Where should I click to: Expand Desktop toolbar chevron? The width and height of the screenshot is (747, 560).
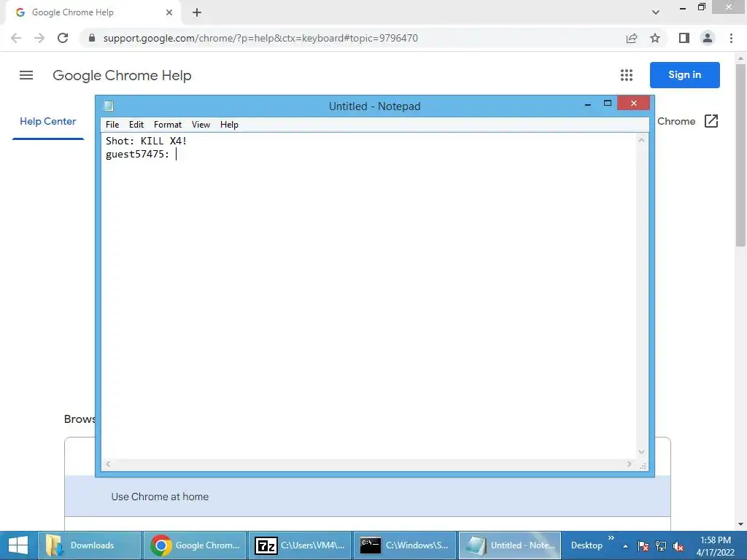[611, 537]
